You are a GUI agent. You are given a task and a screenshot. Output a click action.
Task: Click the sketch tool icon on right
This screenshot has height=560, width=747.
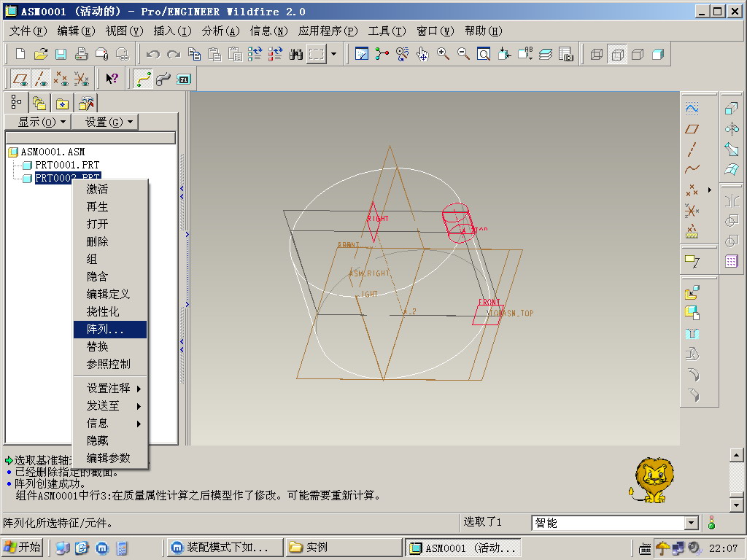coord(692,109)
